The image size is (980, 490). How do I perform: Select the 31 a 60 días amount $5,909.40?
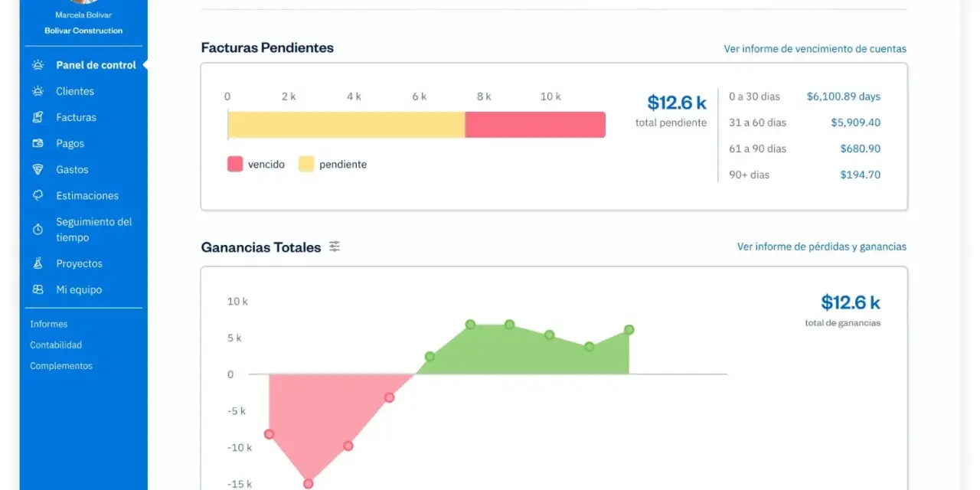pyautogui.click(x=855, y=122)
